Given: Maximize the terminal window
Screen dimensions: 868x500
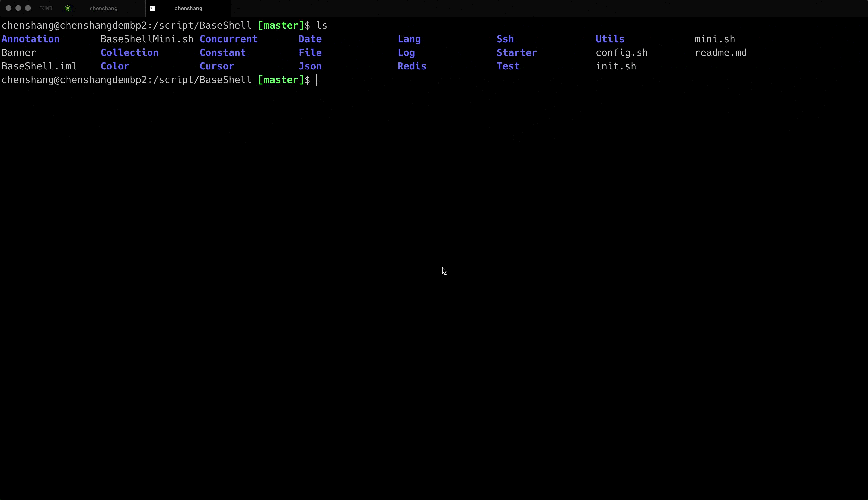Looking at the screenshot, I should pyautogui.click(x=28, y=8).
